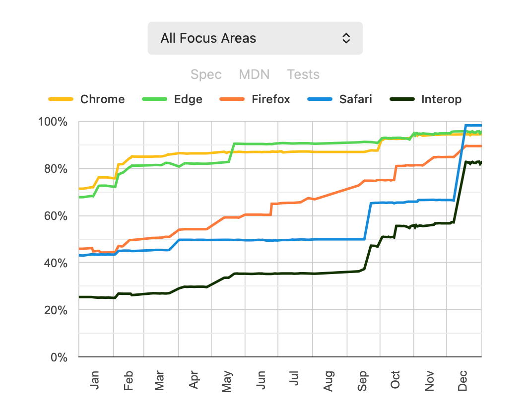This screenshot has height=420, width=528.
Task: Click the yellow Chrome legend color swatch
Action: click(x=61, y=99)
